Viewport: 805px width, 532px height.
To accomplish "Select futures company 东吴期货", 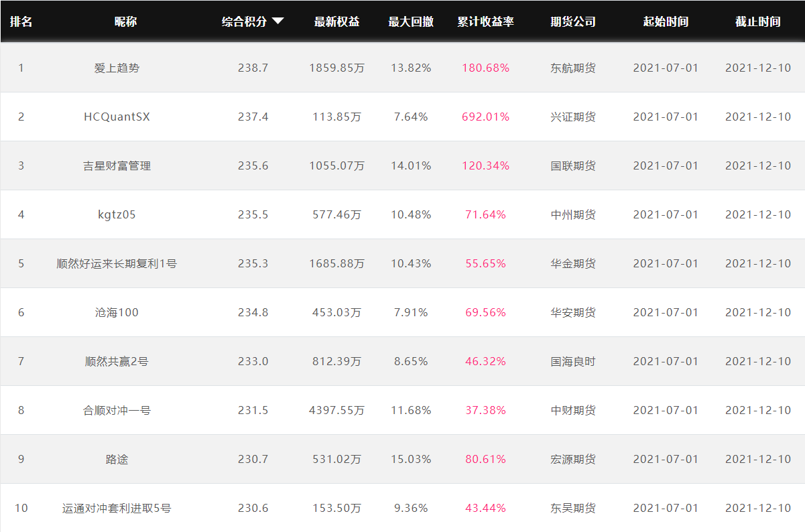I will 573,508.
